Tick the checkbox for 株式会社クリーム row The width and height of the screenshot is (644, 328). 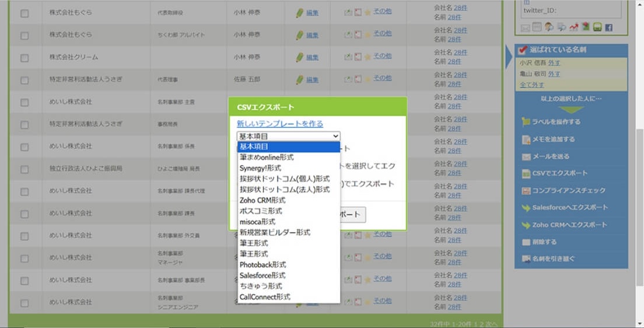click(x=24, y=58)
